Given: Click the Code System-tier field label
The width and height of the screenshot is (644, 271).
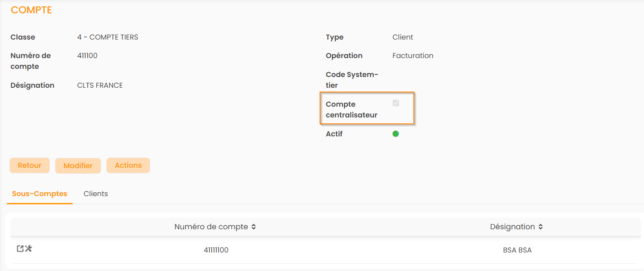Looking at the screenshot, I should (x=352, y=80).
